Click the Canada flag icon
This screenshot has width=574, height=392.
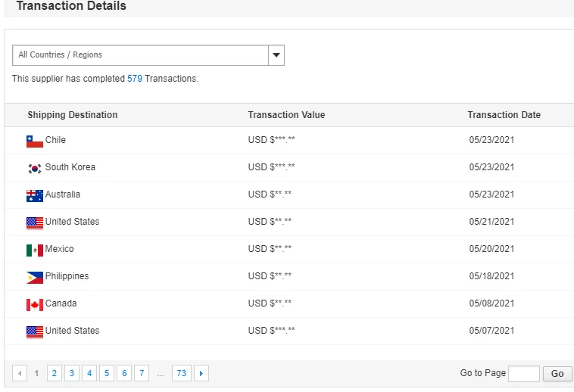pyautogui.click(x=34, y=304)
